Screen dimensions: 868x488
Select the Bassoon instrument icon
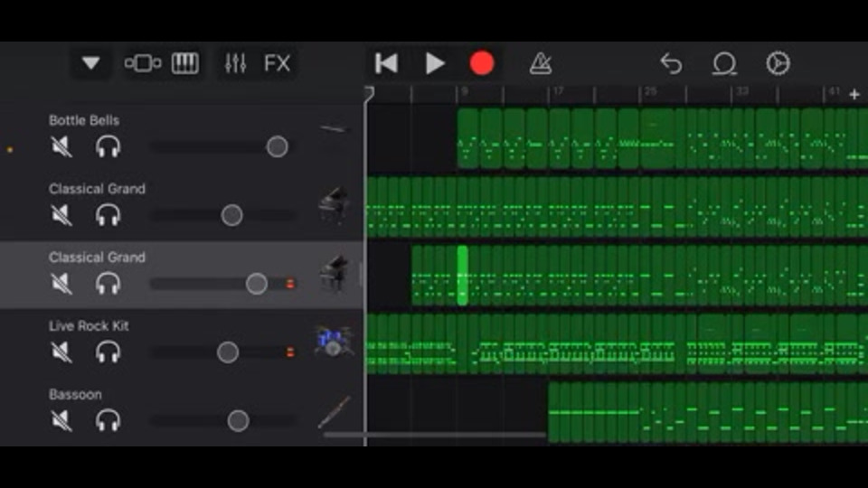(x=334, y=412)
